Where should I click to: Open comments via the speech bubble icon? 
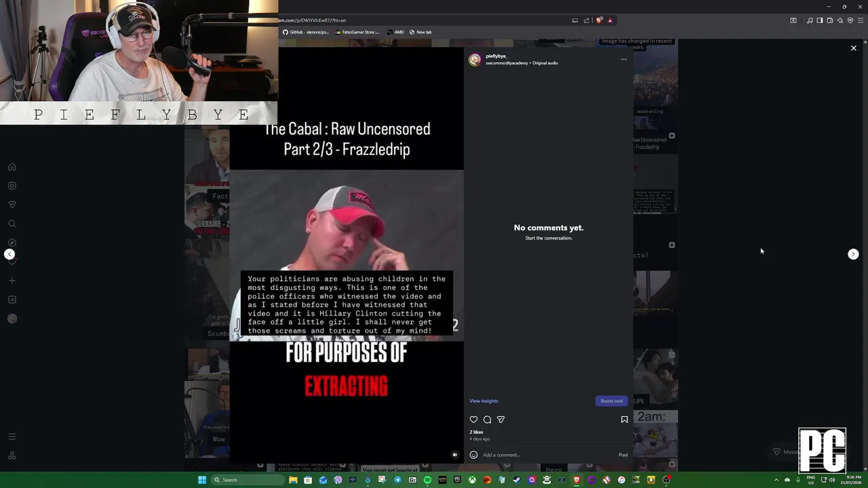487,420
